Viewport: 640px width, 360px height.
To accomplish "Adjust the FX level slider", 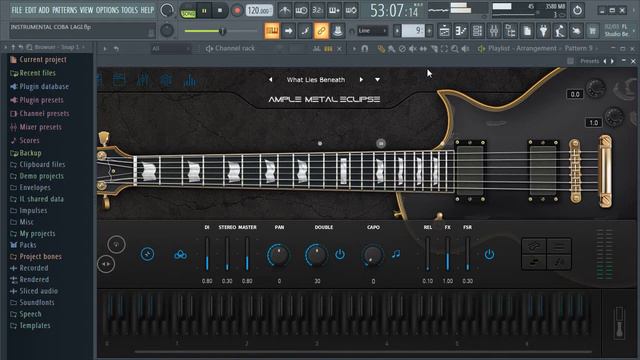I will [x=447, y=254].
